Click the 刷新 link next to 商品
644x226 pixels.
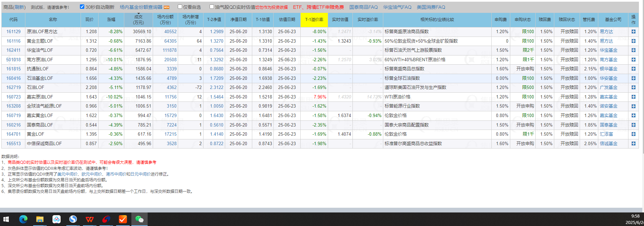[19, 7]
